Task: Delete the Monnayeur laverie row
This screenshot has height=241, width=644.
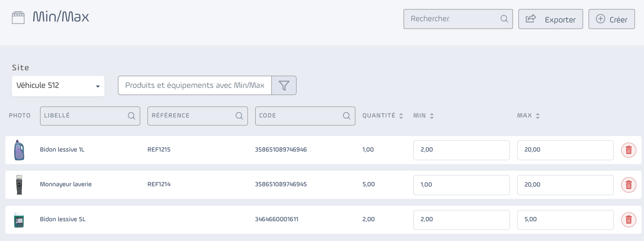Action: 628,185
